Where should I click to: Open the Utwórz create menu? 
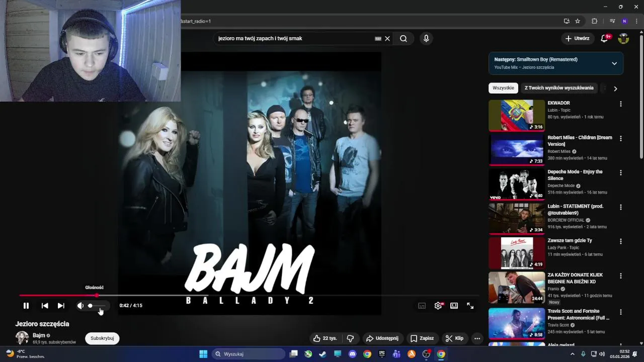coord(577,39)
